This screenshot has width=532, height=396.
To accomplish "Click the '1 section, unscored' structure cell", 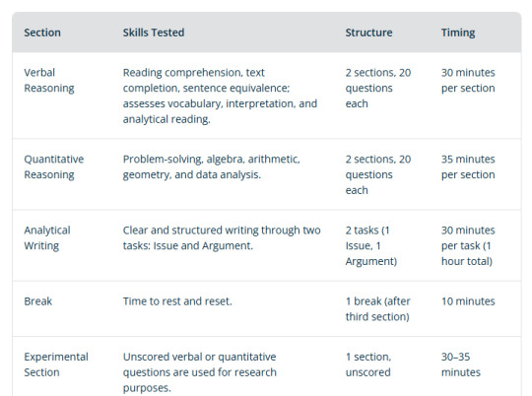I will (x=368, y=364).
